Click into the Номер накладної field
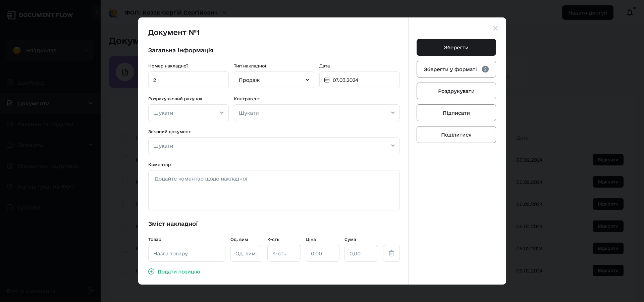This screenshot has height=302, width=644. [189, 80]
